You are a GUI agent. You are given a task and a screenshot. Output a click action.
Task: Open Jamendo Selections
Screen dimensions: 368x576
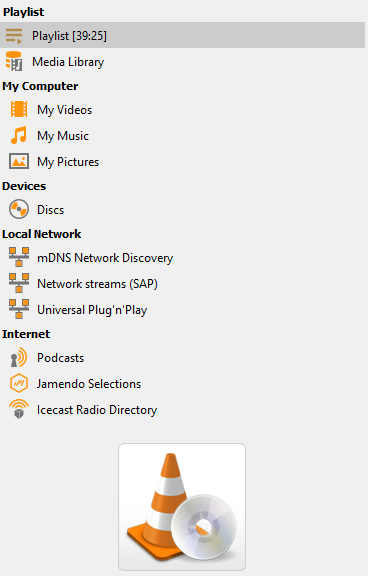[89, 384]
